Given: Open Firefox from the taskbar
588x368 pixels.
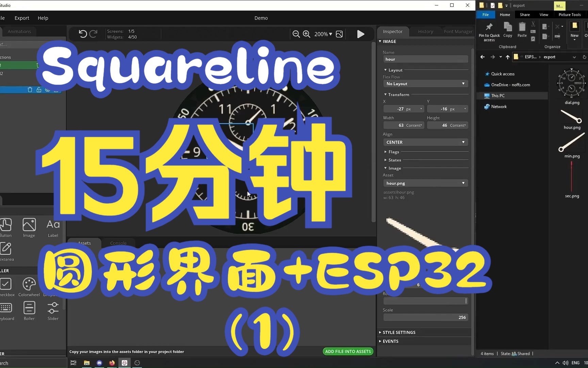Looking at the screenshot, I should tap(112, 363).
